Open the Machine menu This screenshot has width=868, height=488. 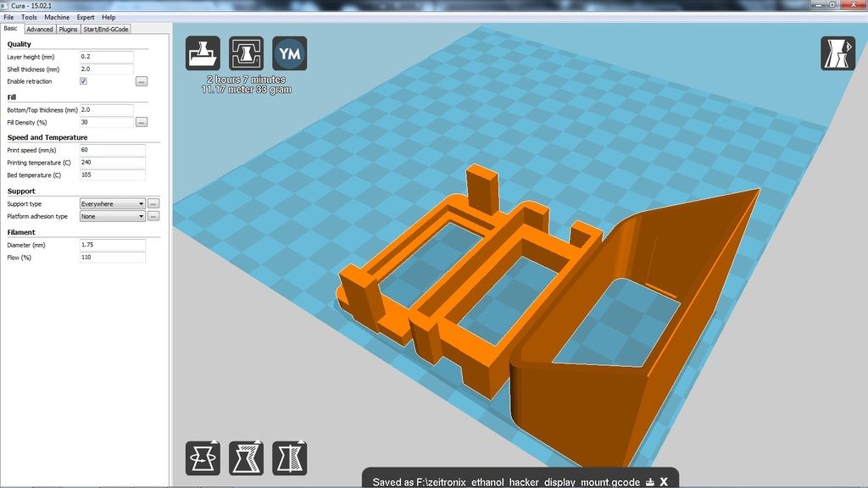[x=57, y=17]
